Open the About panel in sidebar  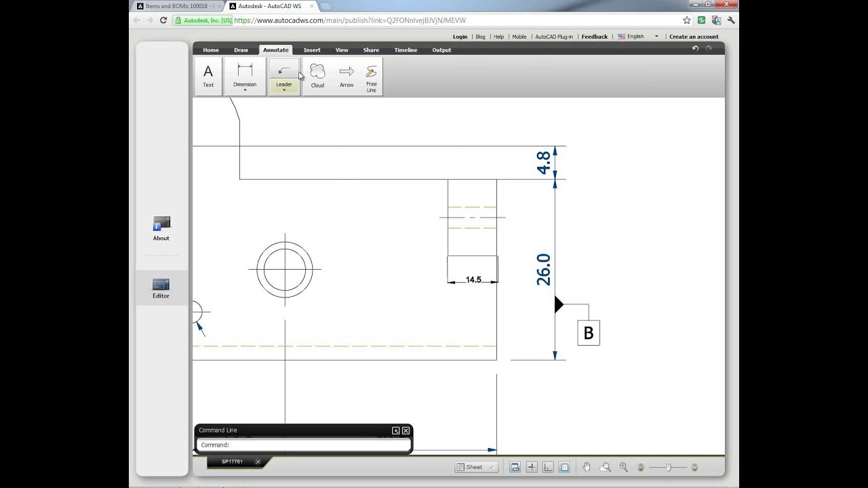click(161, 229)
